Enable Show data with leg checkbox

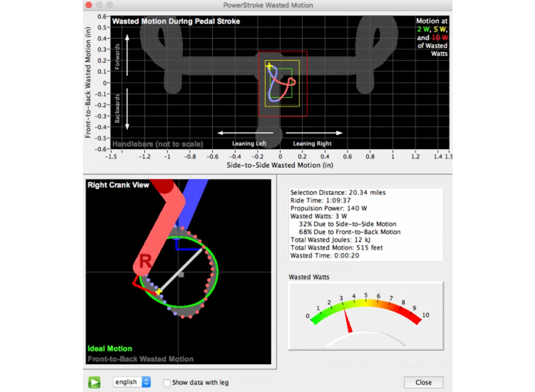click(167, 382)
